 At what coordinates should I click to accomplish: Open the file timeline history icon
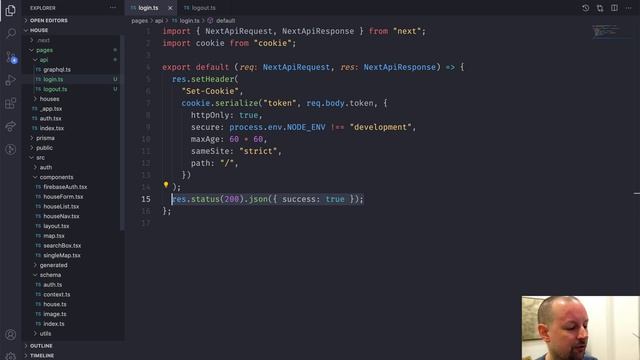pos(585,8)
